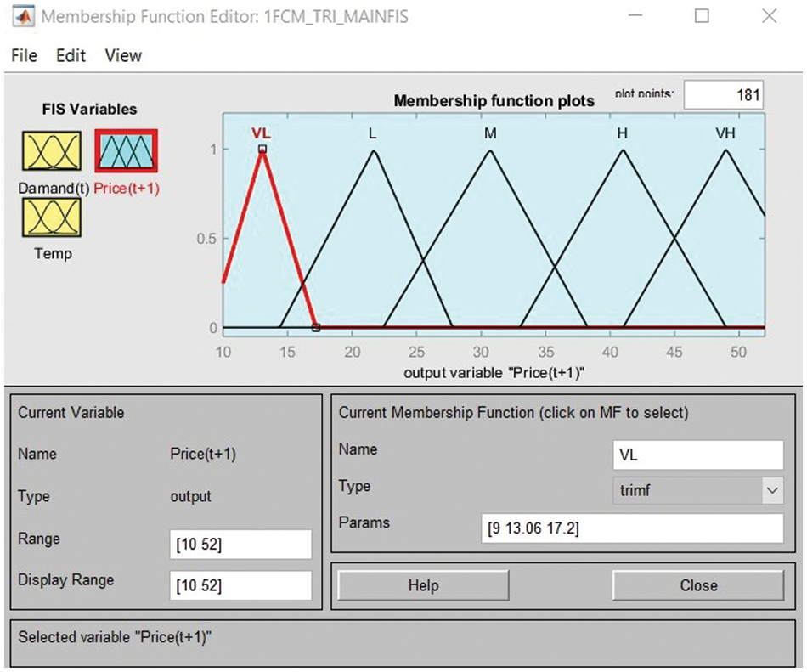Screen dimensions: 807x672
Task: Click the Params field
Action: (632, 528)
